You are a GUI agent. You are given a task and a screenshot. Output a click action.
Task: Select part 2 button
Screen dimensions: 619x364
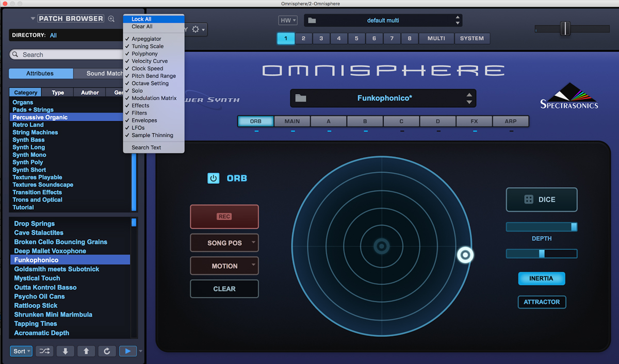tap(303, 38)
